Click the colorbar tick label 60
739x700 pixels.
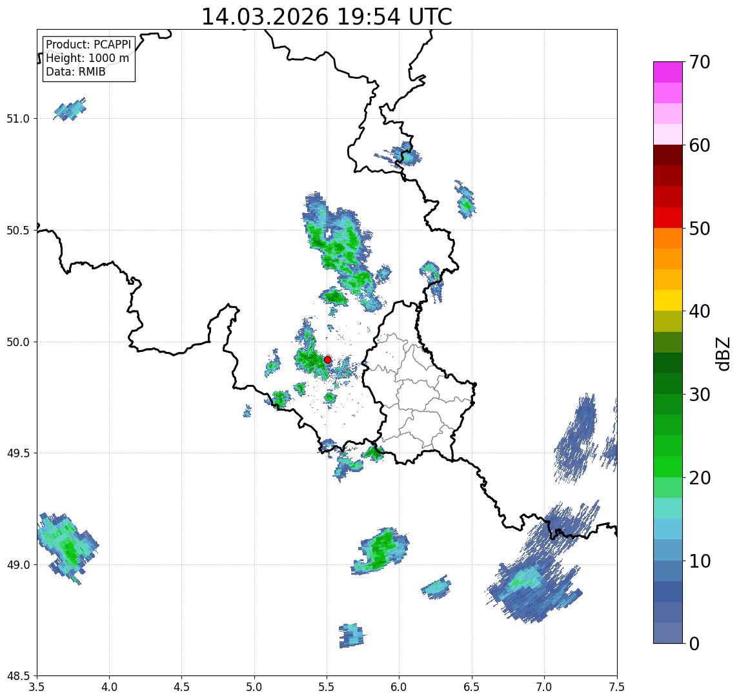pos(700,145)
